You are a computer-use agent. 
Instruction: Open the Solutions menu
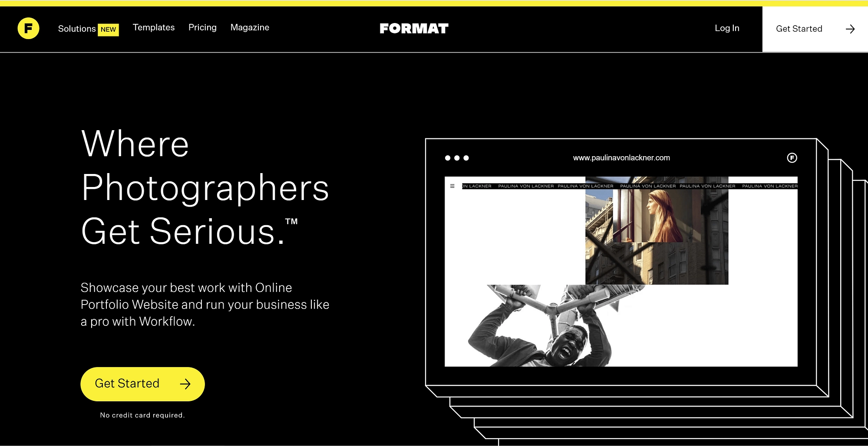pos(77,29)
